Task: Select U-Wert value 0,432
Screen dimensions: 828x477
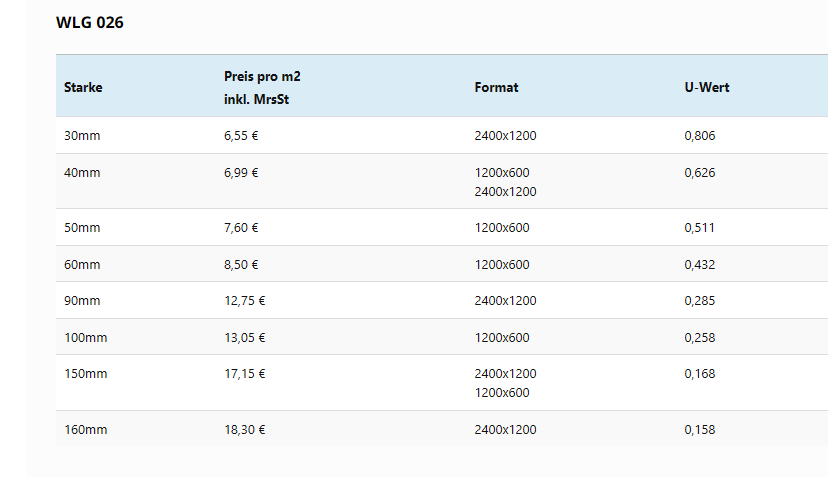Action: [700, 265]
